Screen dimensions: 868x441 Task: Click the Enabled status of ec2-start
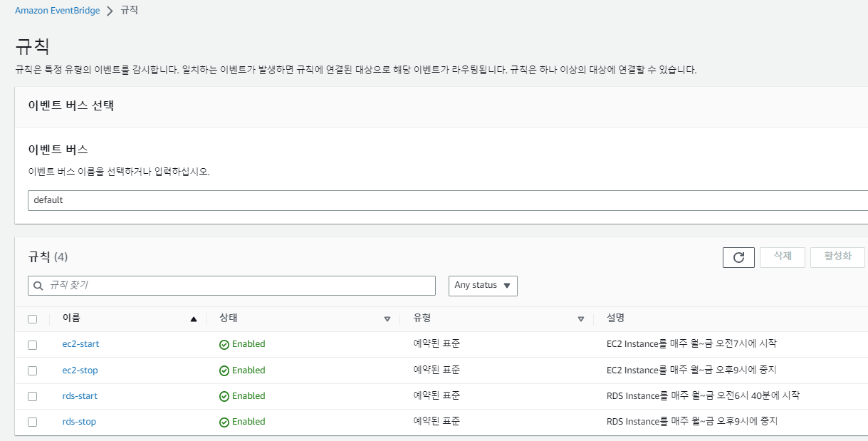click(242, 344)
